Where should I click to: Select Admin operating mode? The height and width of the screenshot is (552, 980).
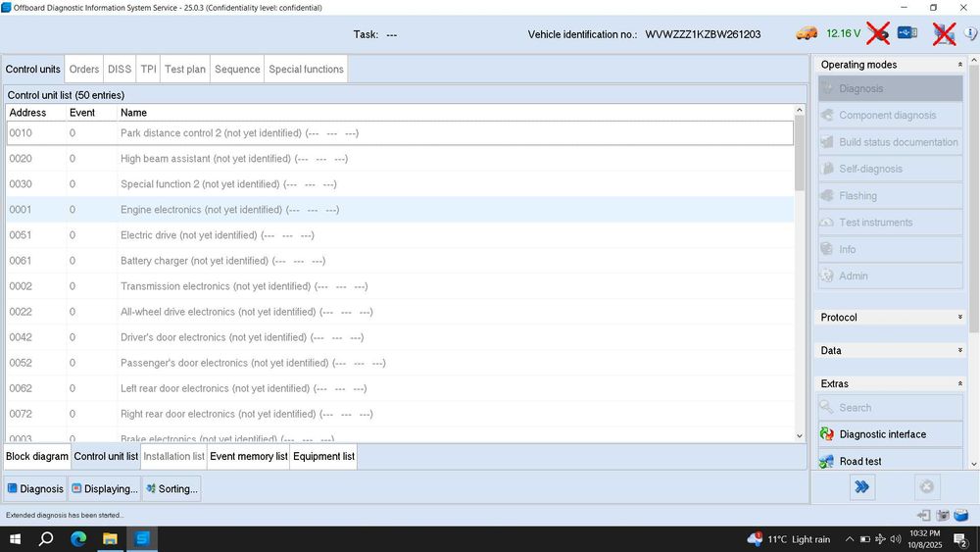coord(890,276)
